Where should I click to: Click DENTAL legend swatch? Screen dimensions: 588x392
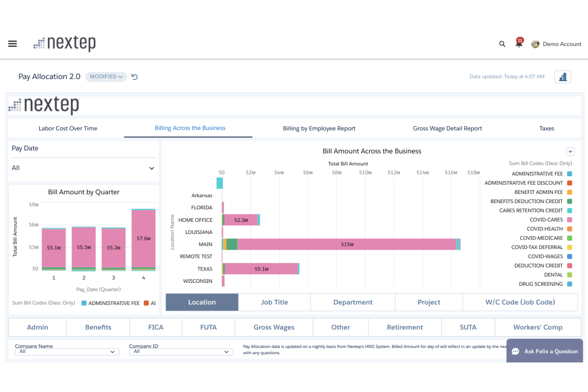[x=569, y=275]
